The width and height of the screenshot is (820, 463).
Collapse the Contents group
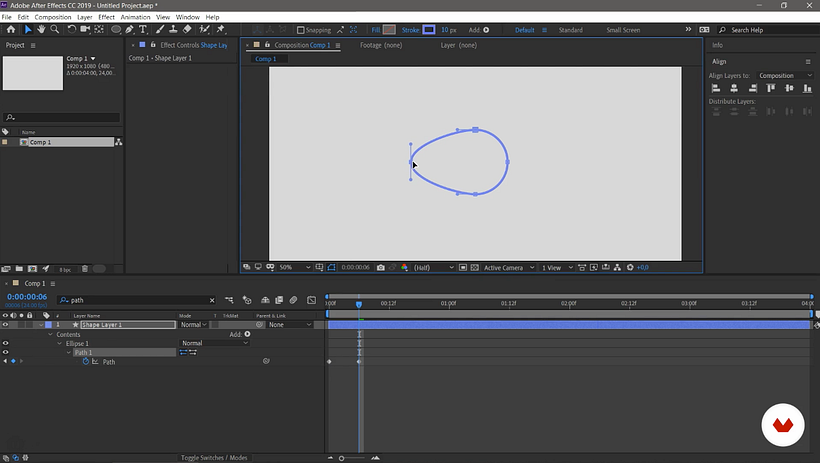tap(51, 334)
